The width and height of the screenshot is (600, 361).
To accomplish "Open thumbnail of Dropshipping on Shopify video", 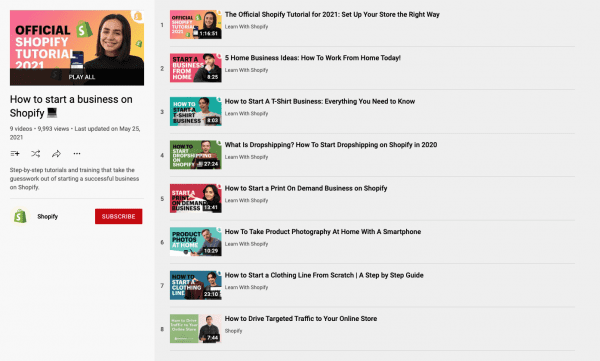I will (196, 155).
